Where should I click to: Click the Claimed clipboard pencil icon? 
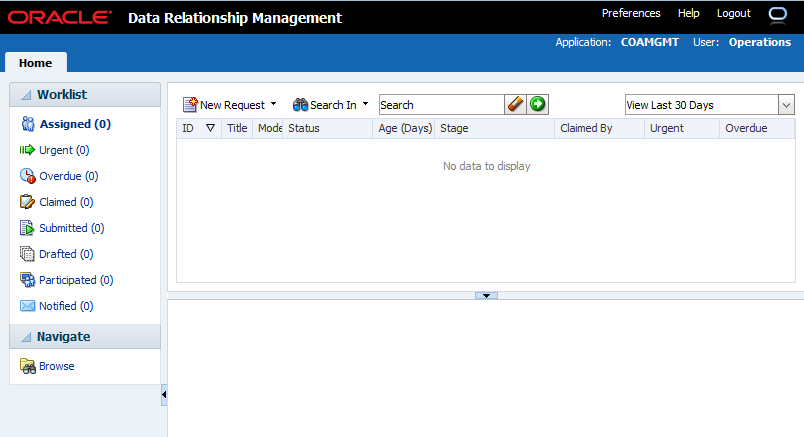point(27,202)
